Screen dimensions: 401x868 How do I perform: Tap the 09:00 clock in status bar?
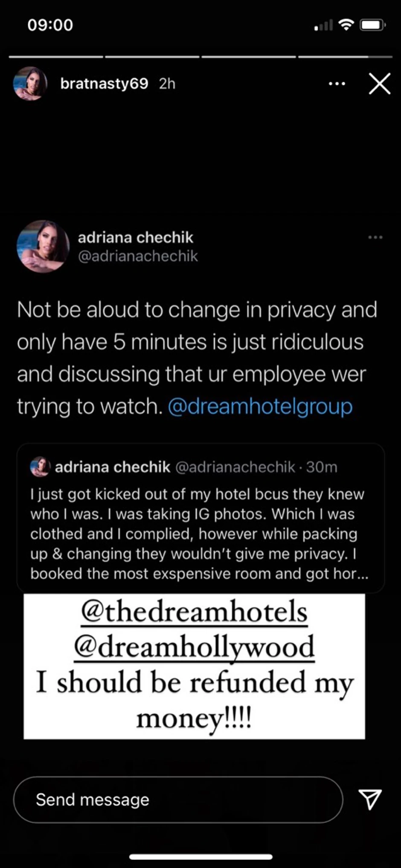pos(50,25)
